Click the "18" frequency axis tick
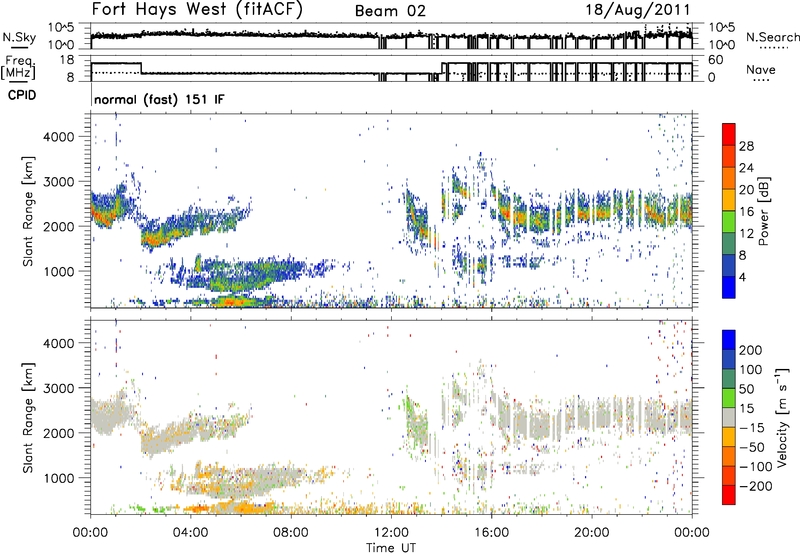This screenshot has height=554, width=800. click(x=67, y=60)
